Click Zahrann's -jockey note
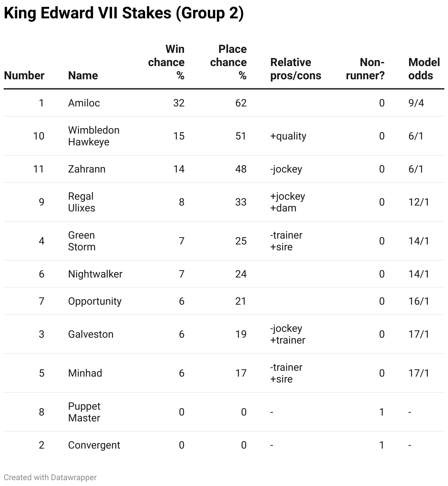 (x=286, y=169)
